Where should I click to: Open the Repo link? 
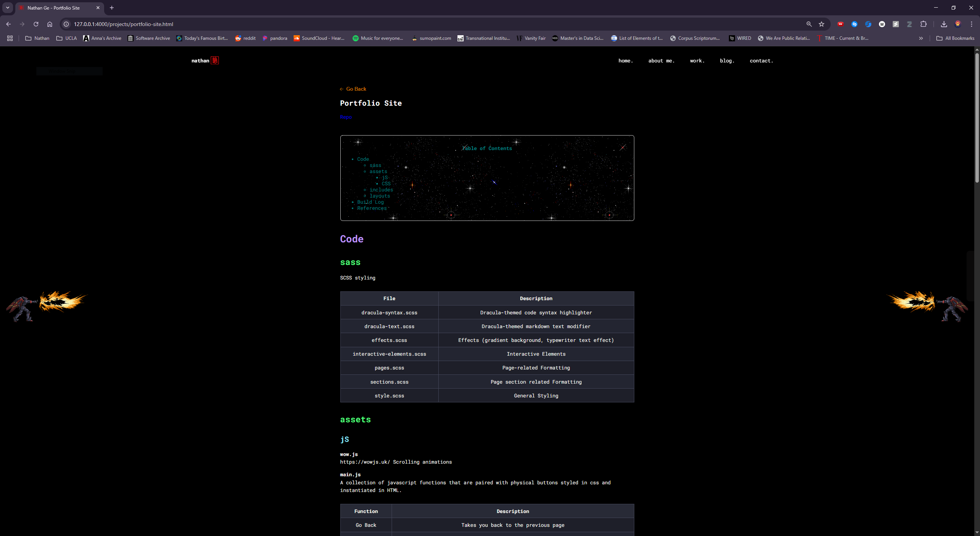[346, 117]
